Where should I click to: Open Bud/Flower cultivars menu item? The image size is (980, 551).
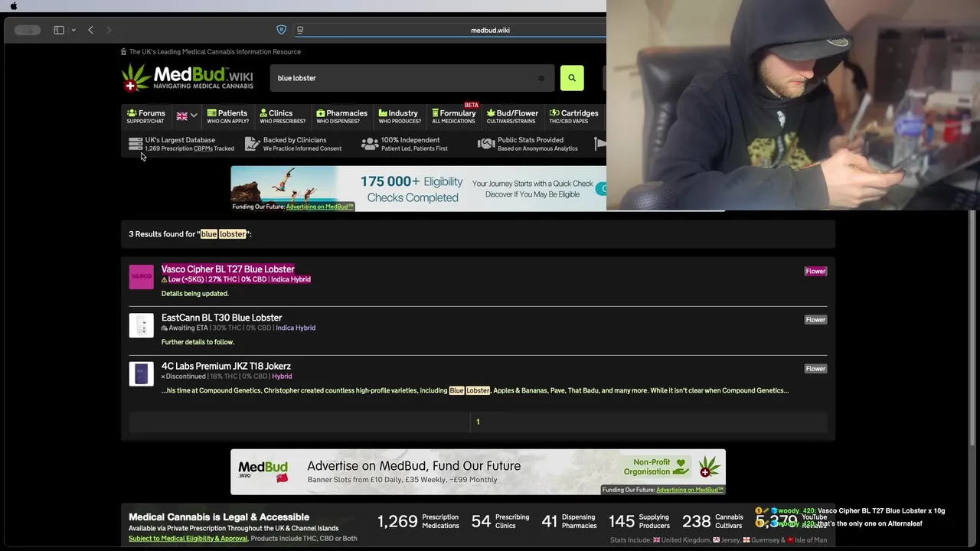point(512,116)
